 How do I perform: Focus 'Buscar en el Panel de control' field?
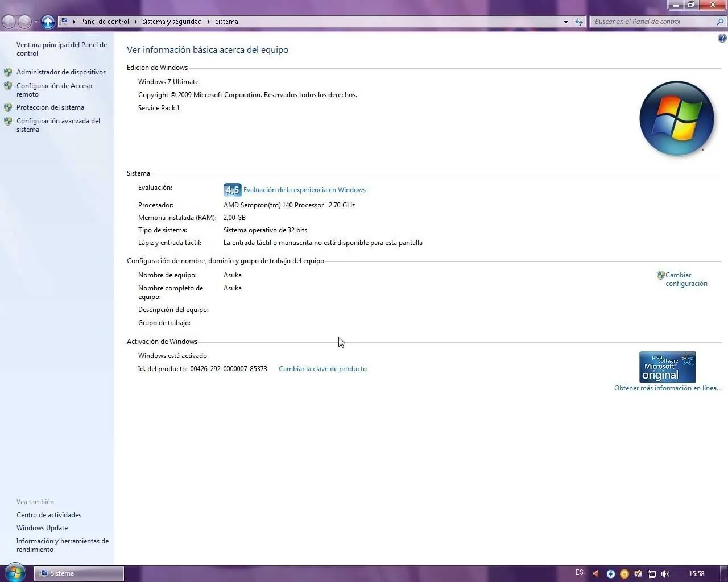tap(653, 22)
